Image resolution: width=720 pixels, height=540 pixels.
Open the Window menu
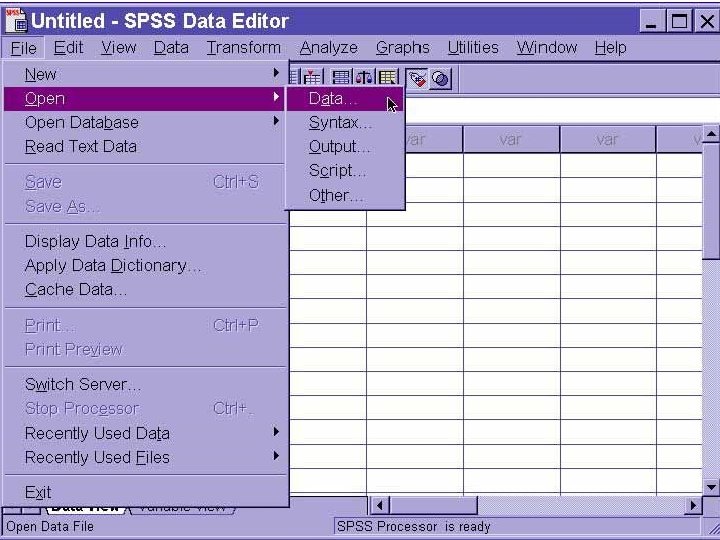click(x=546, y=48)
